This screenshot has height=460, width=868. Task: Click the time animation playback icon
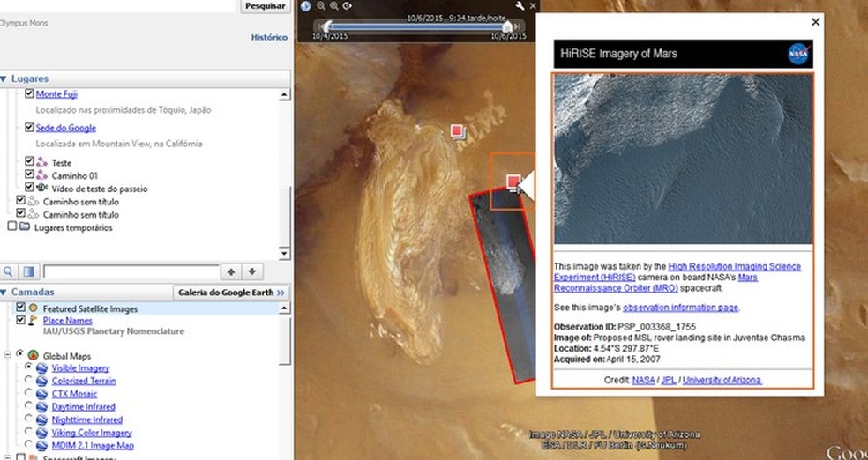[347, 6]
